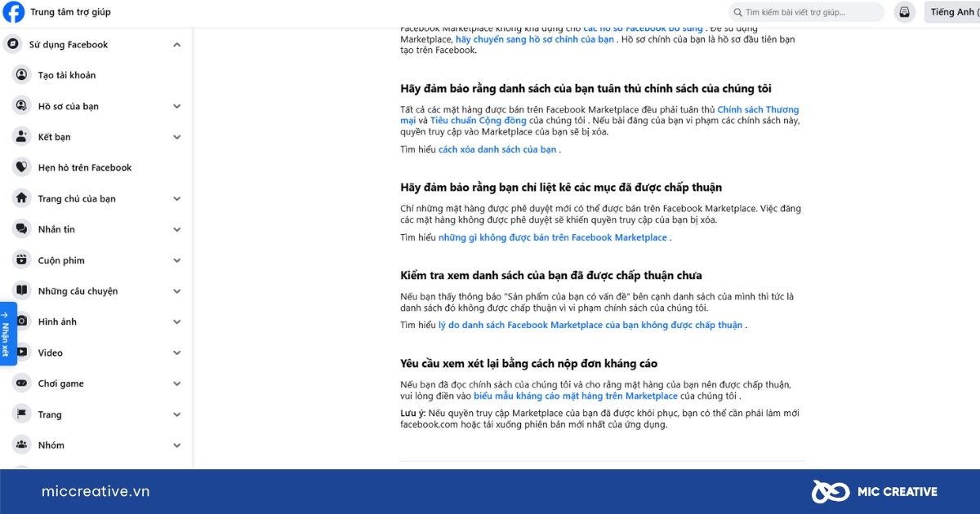Expand the Nhóm submenu chevron
This screenshot has width=980, height=514.
coord(177,445)
